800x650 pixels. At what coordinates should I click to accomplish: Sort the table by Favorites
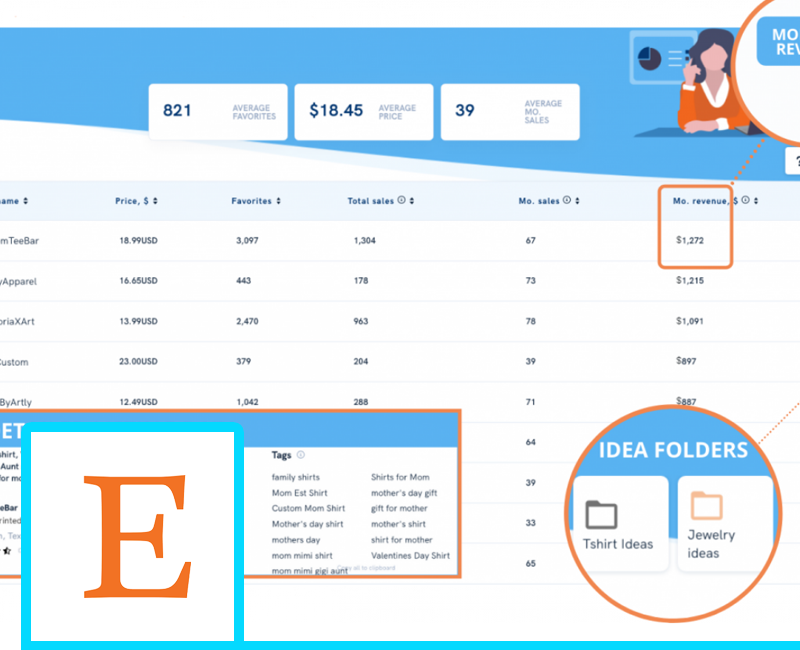pos(278,201)
